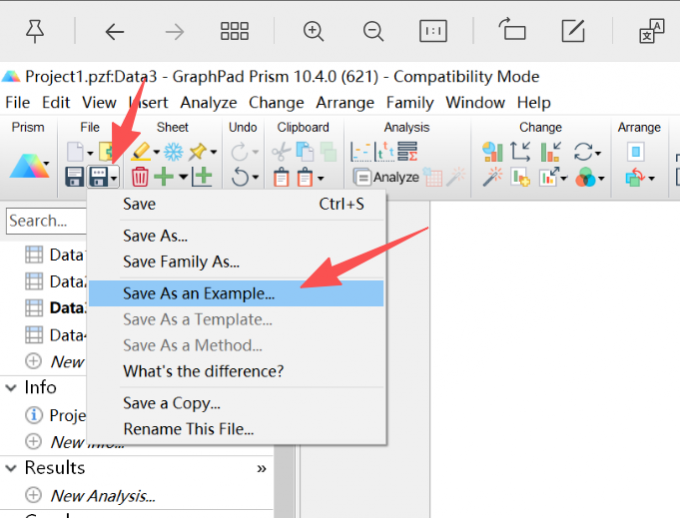Open the Analyze menu in menu bar
The width and height of the screenshot is (680, 518).
208,102
